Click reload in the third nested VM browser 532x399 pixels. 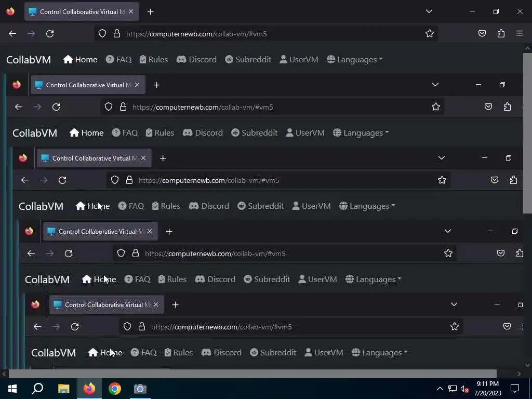[x=69, y=254]
